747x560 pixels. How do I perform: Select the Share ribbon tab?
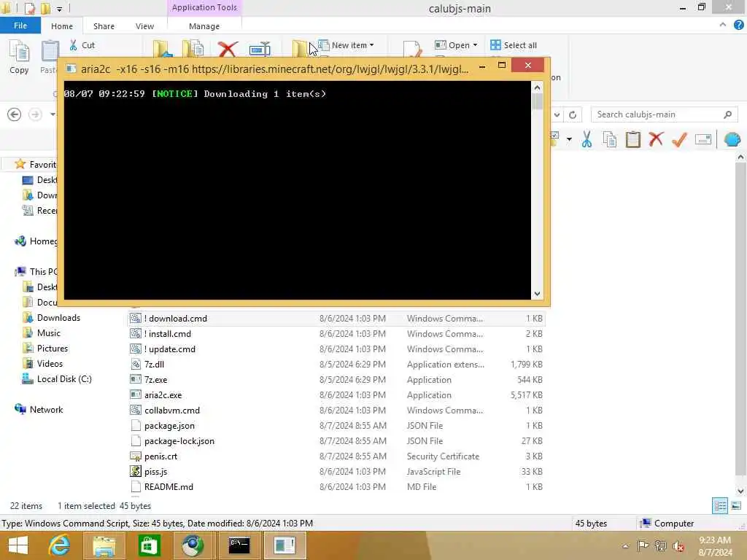coord(104,26)
